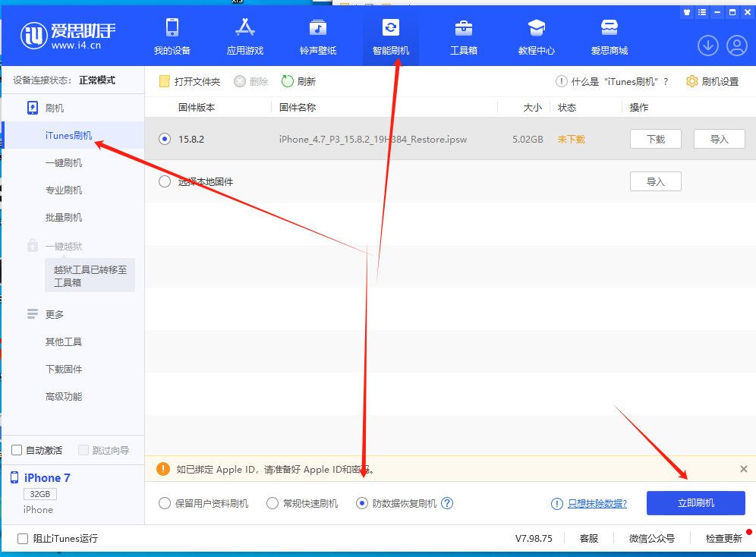756x557 pixels.
Task: Click the 打开文件夹 open folder toolbar item
Action: click(x=190, y=81)
